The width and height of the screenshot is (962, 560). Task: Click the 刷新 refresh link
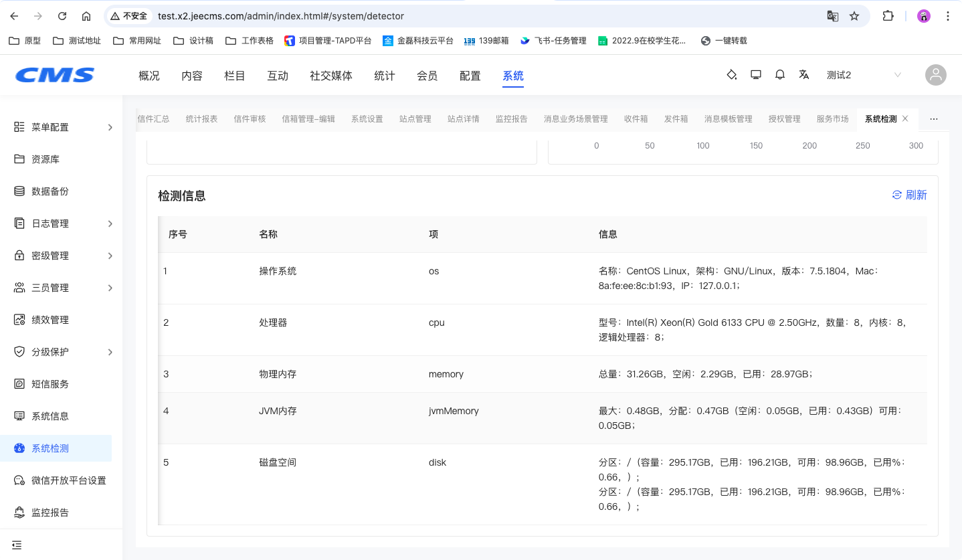[x=910, y=195]
